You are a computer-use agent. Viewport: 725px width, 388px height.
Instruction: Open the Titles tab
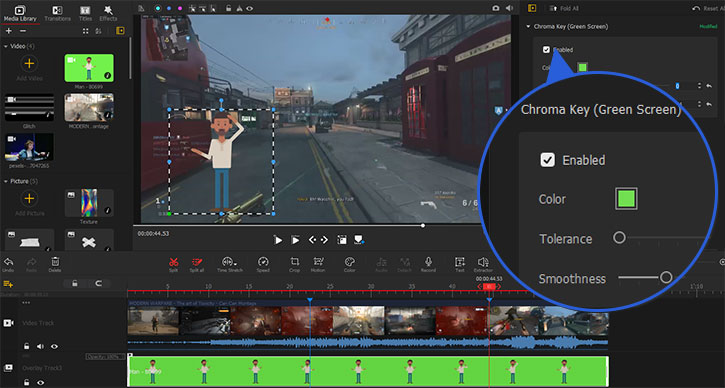(85, 13)
